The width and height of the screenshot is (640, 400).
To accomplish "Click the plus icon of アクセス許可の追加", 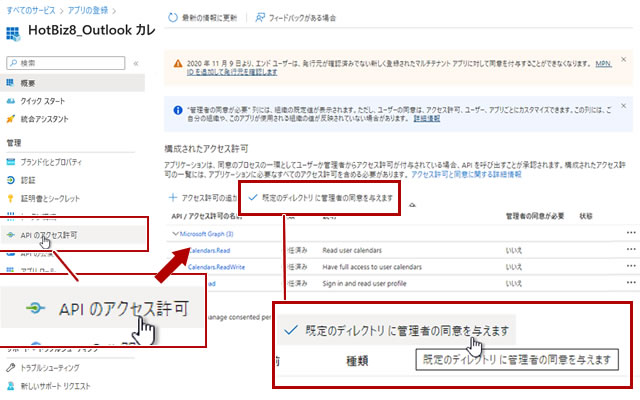I will 173,198.
